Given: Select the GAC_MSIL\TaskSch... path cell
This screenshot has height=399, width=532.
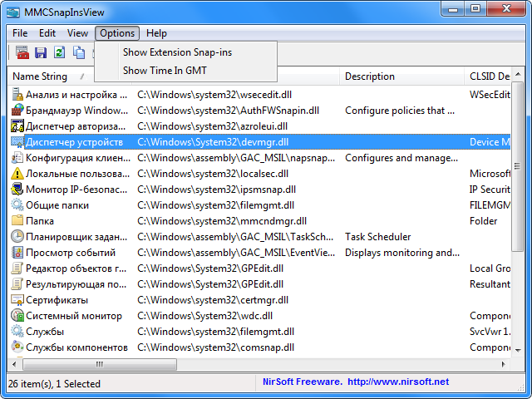Looking at the screenshot, I should click(x=235, y=236).
